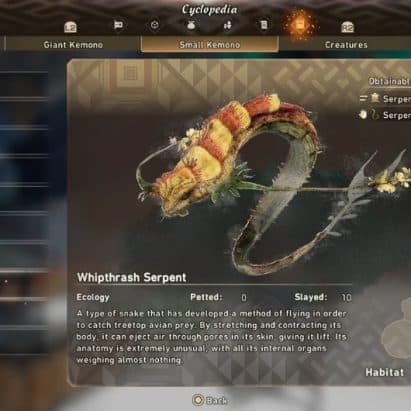
Task: Open the pouch items menu icon
Action: [x=191, y=25]
